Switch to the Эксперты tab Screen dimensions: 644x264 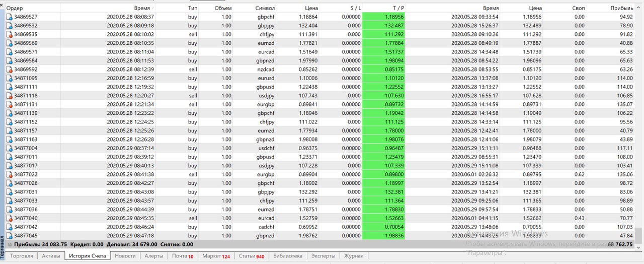(323, 256)
